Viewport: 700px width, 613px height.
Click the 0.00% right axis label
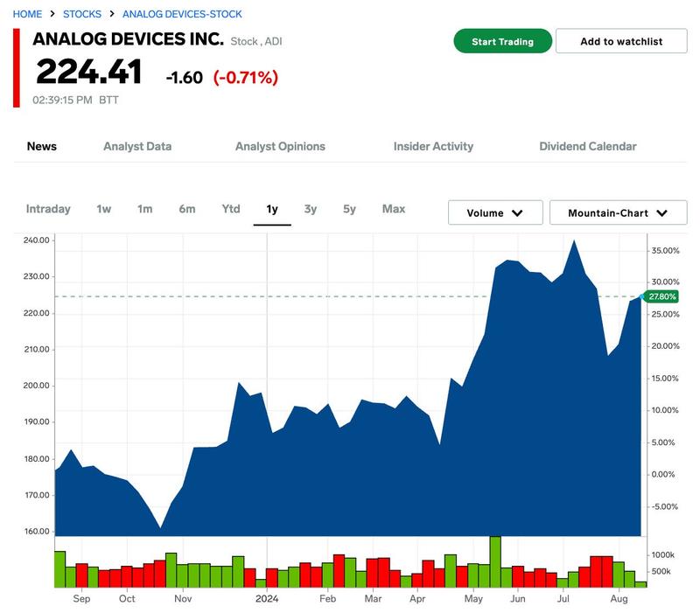[663, 474]
